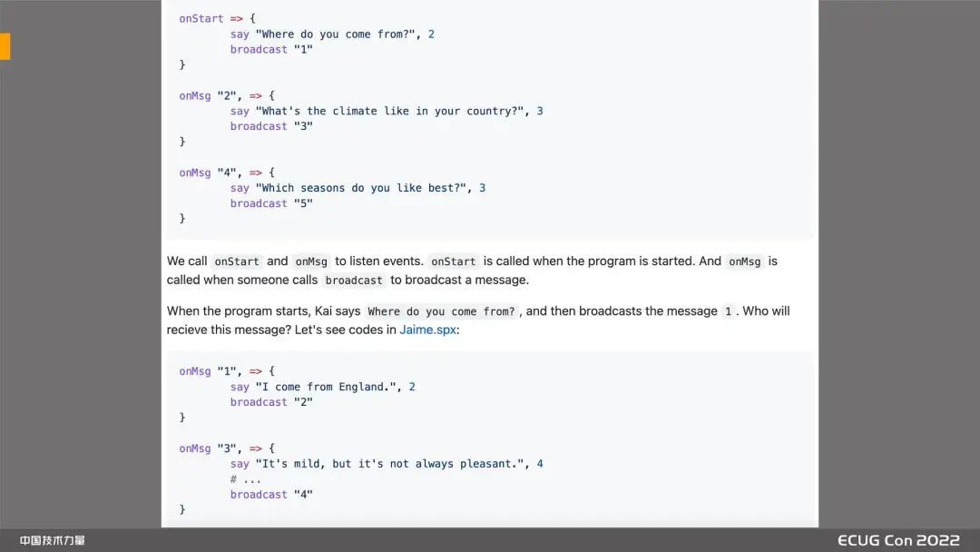Click inline code 'Where do you come from?' in paragraph

click(441, 311)
